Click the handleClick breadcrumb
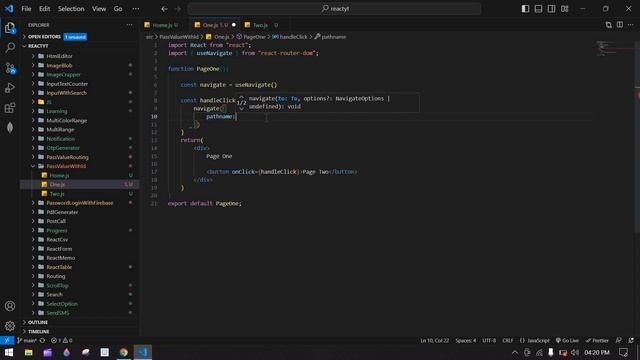The height and width of the screenshot is (360, 640). coord(290,37)
